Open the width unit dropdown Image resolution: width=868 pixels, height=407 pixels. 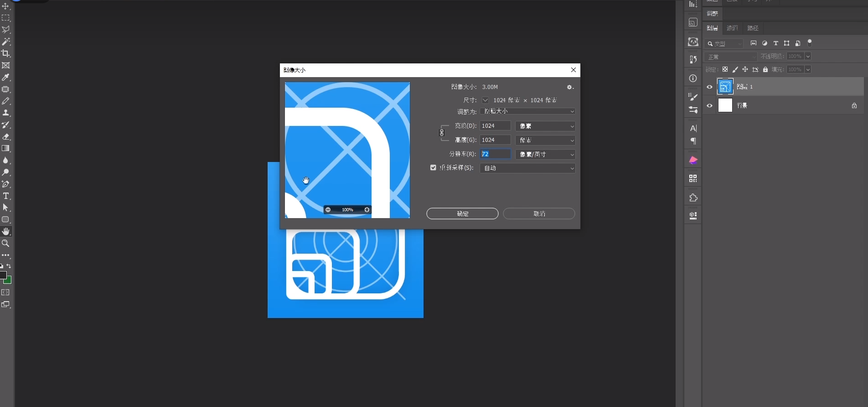coord(545,126)
